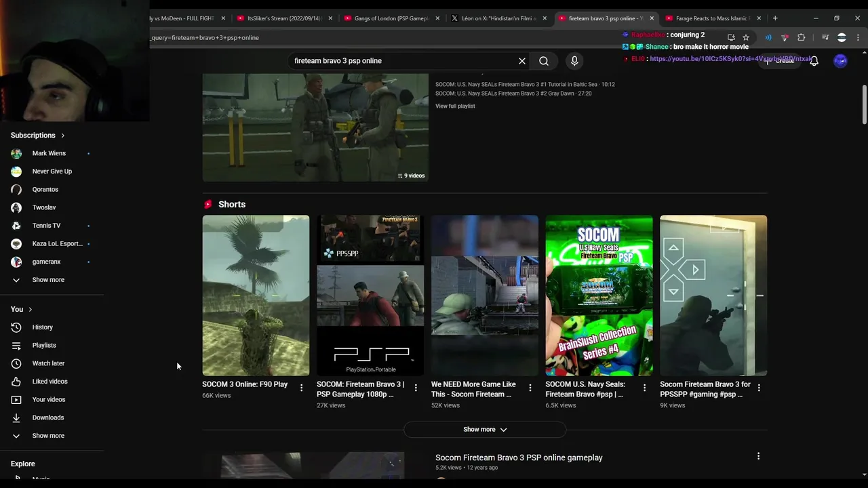Open playlist entry Fireteam Bravo 3 #2 Gray Dawn
868x488 pixels.
[x=513, y=94]
